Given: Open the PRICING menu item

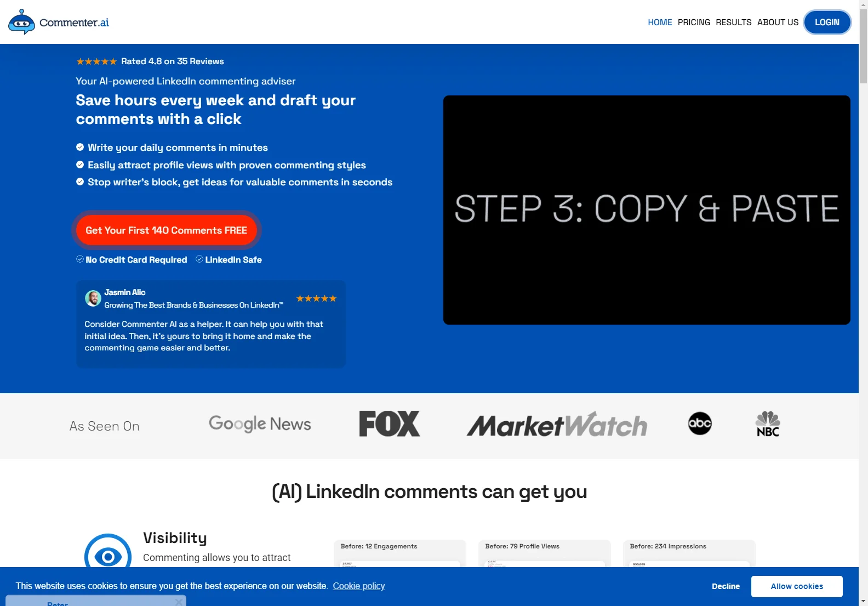Looking at the screenshot, I should pos(694,22).
